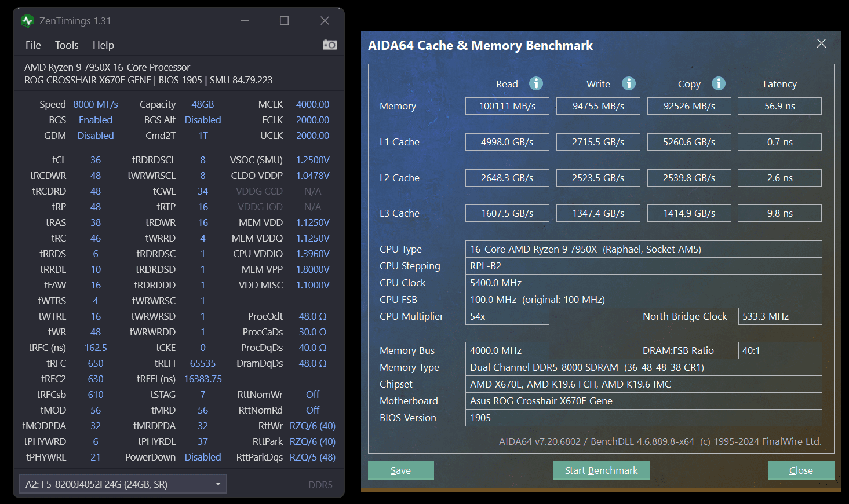This screenshot has width=849, height=504.
Task: Click Memory Write value 94755 MB/s
Action: (598, 106)
